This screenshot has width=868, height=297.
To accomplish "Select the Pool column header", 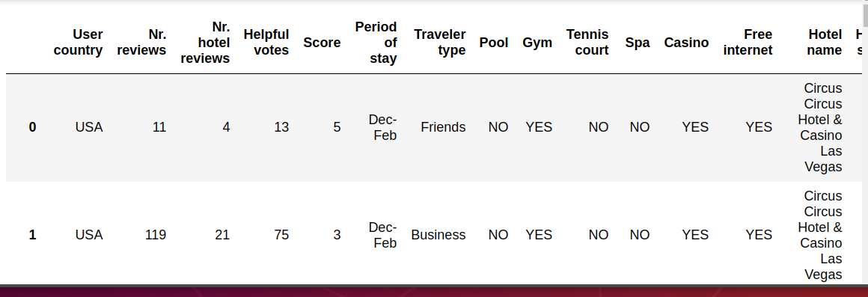I will tap(494, 43).
